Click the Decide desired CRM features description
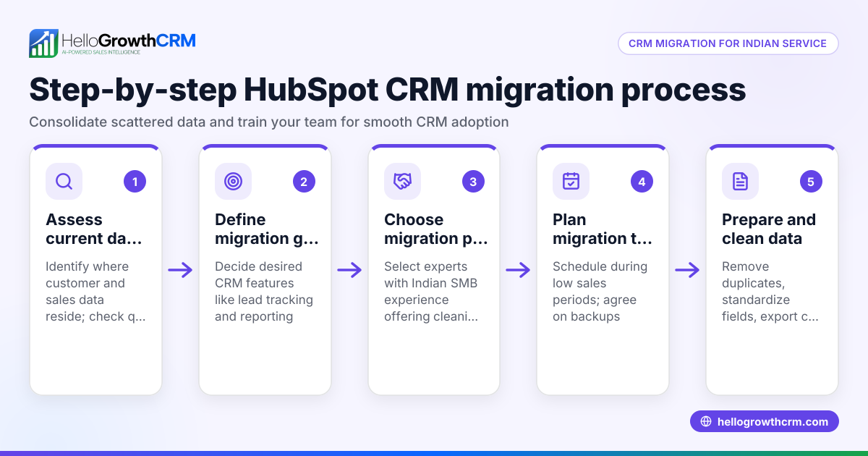Image resolution: width=868 pixels, height=456 pixels. (x=264, y=291)
